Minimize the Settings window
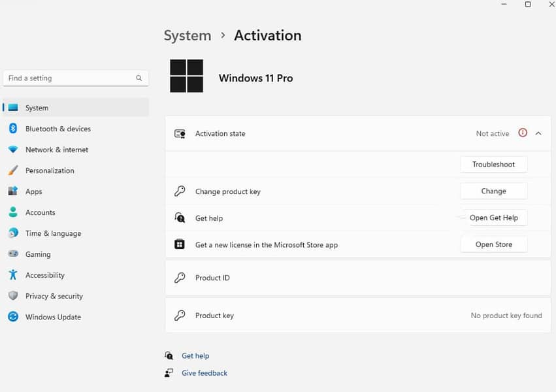 [504, 5]
